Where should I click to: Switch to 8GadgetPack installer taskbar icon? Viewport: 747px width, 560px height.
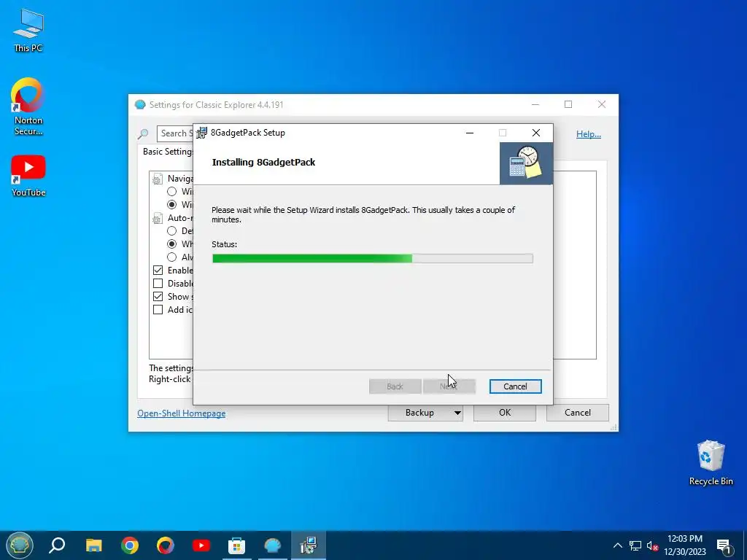pos(309,545)
